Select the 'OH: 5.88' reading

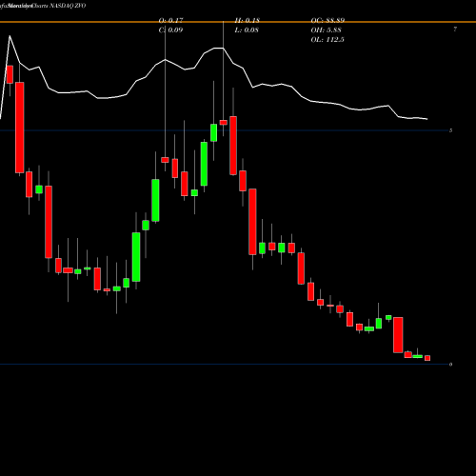[x=326, y=30]
